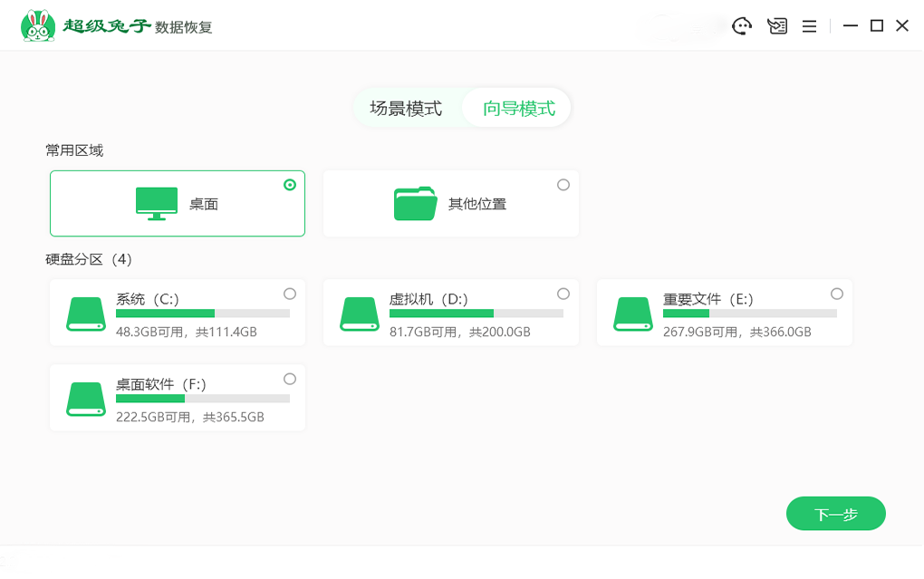Select the 虚拟机 (D:) radio button

pos(563,294)
